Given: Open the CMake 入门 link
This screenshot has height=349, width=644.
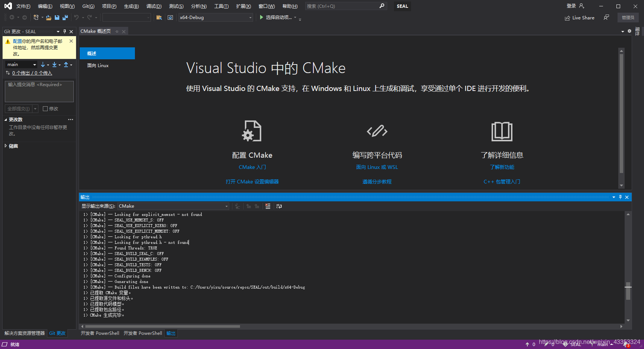Looking at the screenshot, I should pyautogui.click(x=252, y=167).
